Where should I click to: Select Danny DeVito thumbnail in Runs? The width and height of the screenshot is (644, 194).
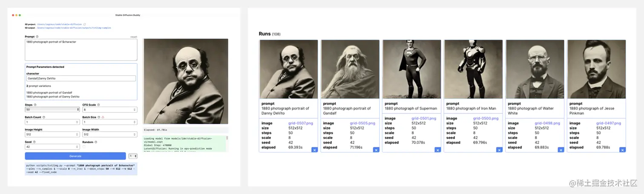point(289,69)
